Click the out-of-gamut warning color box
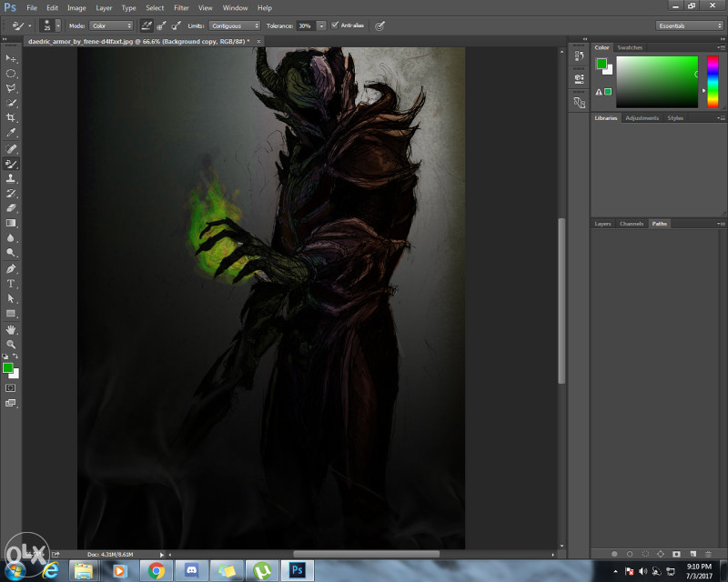This screenshot has height=582, width=728. (x=608, y=92)
